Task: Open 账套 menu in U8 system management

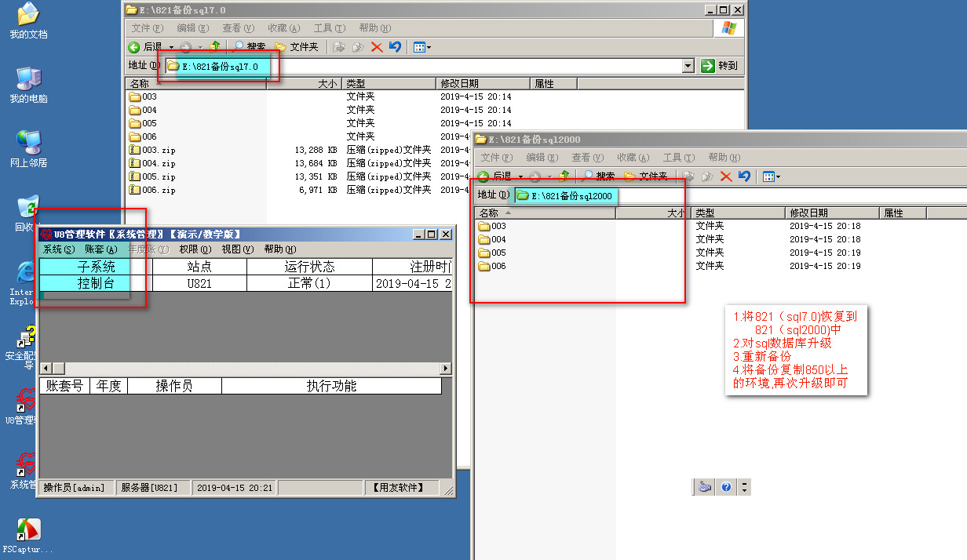Action: 100,249
